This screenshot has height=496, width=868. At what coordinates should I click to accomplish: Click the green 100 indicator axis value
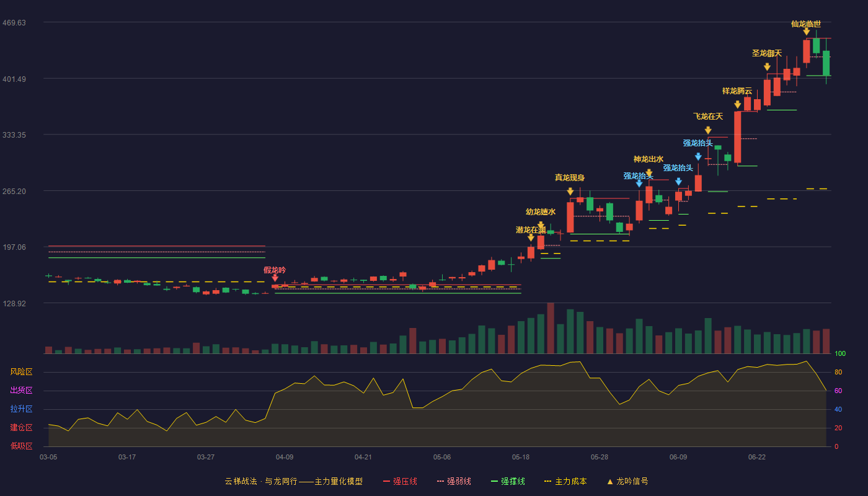point(840,353)
